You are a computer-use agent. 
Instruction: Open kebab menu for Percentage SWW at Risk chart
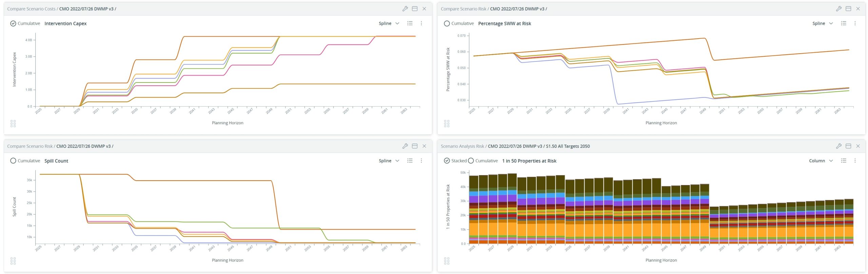coord(855,23)
